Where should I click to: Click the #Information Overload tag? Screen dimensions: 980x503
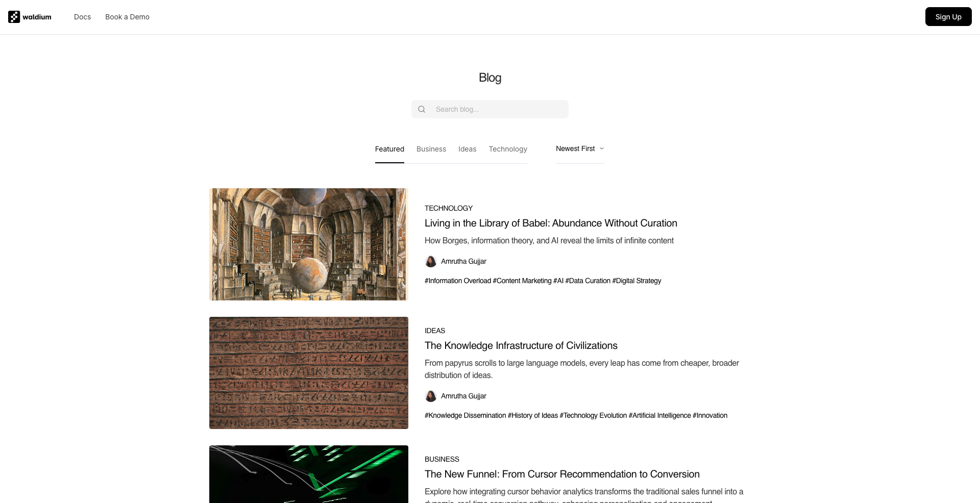(x=458, y=281)
